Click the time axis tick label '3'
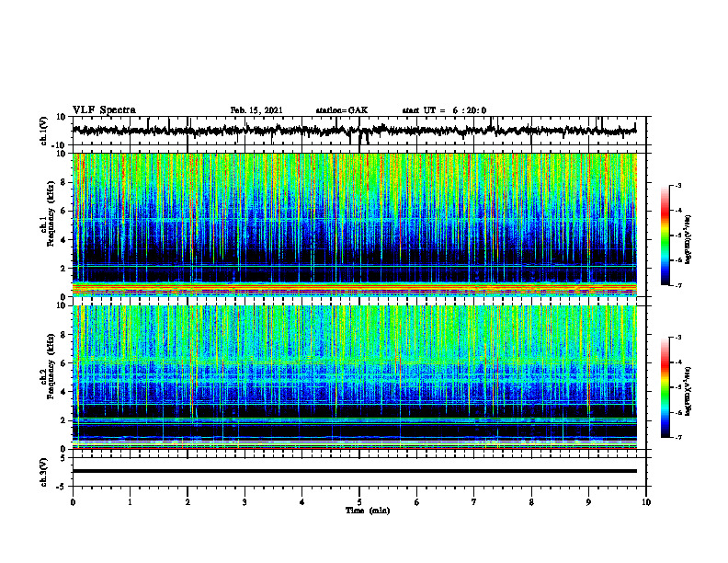 pos(245,502)
